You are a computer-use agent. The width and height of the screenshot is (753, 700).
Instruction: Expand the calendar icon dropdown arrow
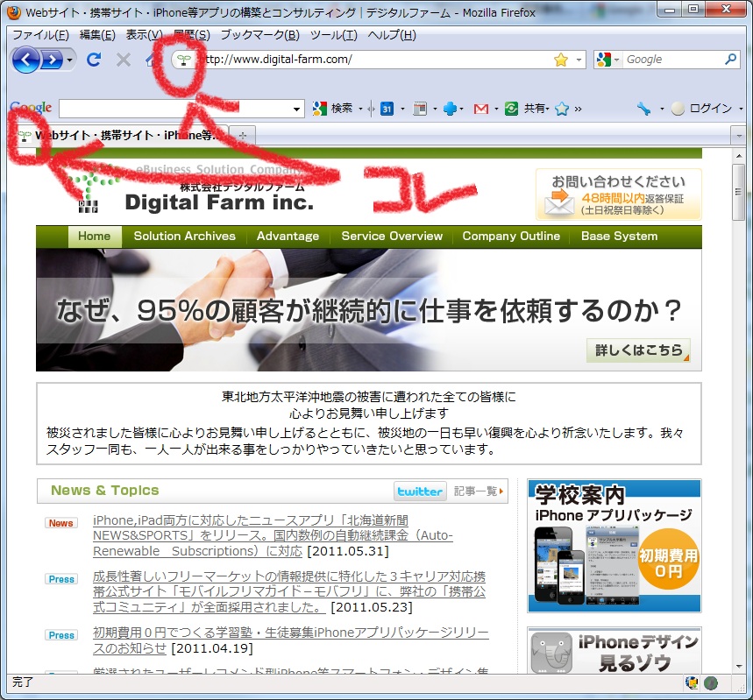(x=402, y=109)
